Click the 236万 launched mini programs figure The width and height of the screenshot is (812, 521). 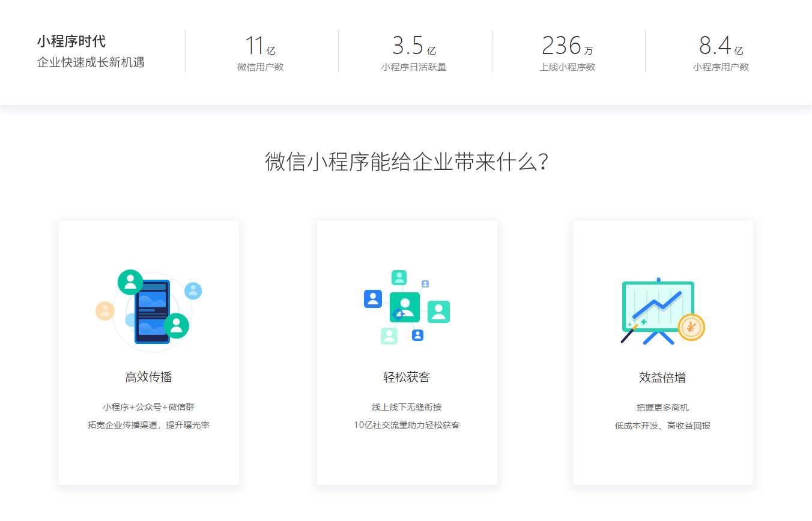[x=567, y=52]
